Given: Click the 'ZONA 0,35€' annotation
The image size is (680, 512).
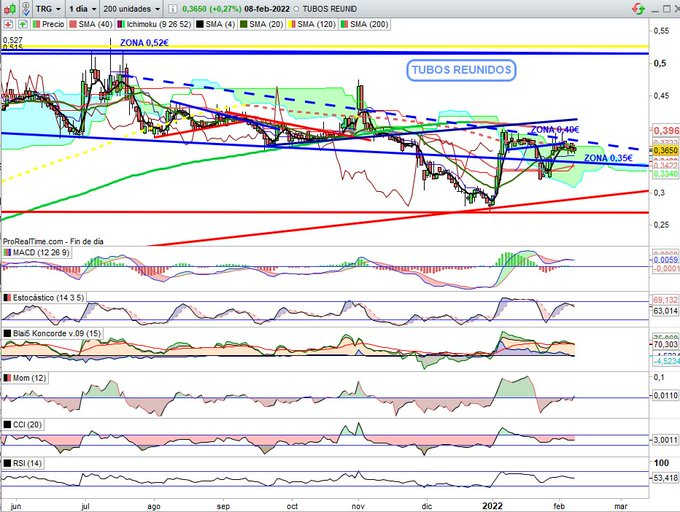Looking at the screenshot, I should click(608, 158).
